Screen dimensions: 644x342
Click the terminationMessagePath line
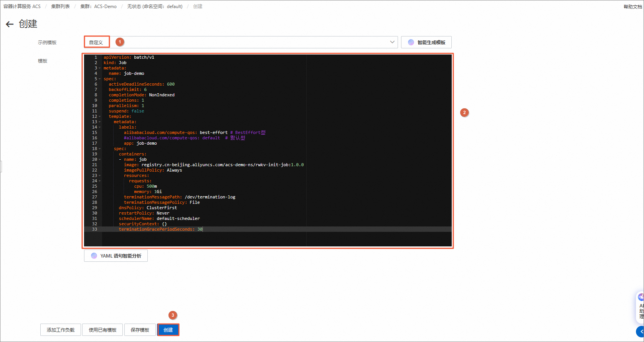[x=180, y=197]
